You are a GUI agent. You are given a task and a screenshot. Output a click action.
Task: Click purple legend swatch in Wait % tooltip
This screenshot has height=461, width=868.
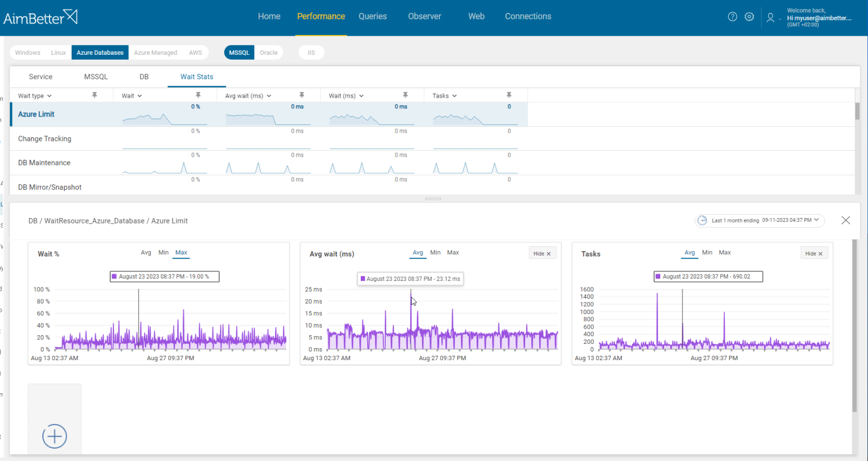pyautogui.click(x=114, y=277)
